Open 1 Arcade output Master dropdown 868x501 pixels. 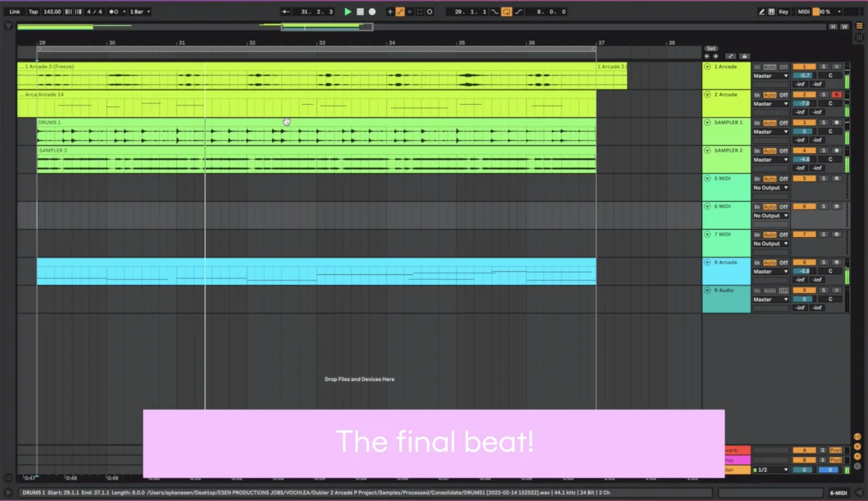(771, 76)
